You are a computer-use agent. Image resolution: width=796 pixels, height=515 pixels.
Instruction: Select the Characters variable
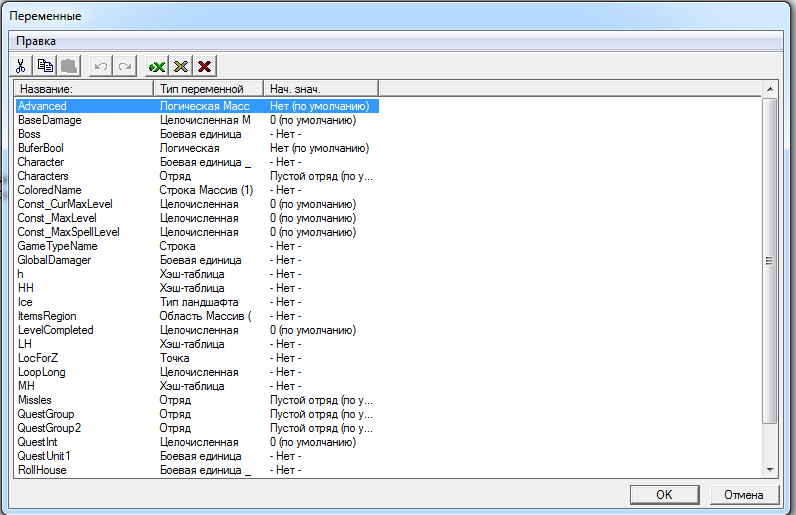[x=43, y=176]
